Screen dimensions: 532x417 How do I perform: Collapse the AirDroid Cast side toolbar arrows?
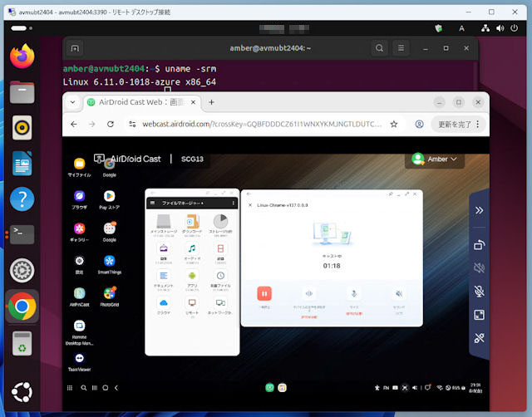479,210
